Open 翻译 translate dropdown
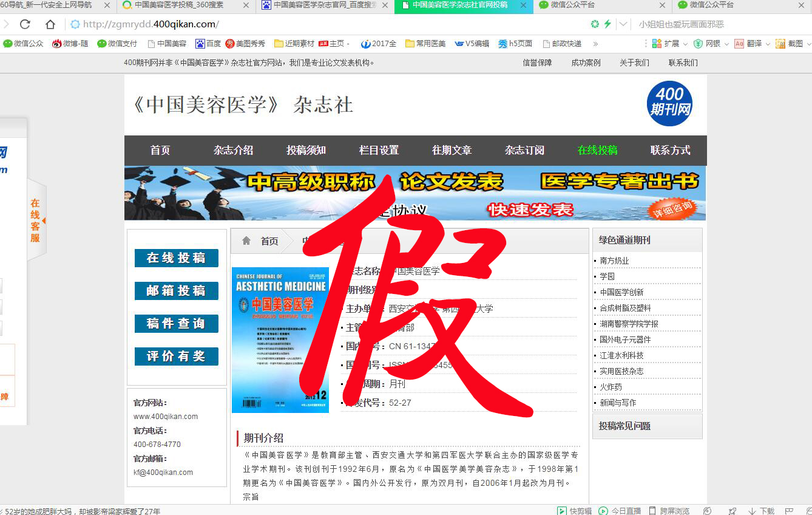The width and height of the screenshot is (812, 515). pyautogui.click(x=752, y=44)
